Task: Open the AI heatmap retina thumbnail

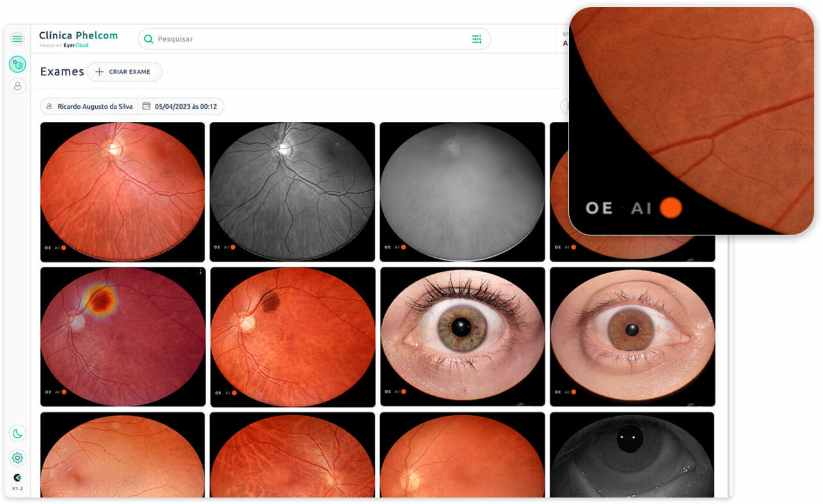Action: [x=122, y=336]
